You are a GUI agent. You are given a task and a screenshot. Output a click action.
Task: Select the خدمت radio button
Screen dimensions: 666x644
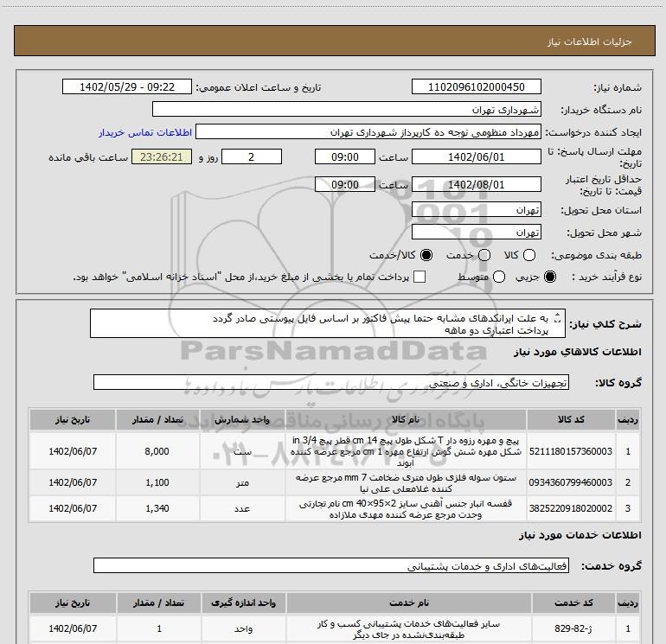[484, 255]
